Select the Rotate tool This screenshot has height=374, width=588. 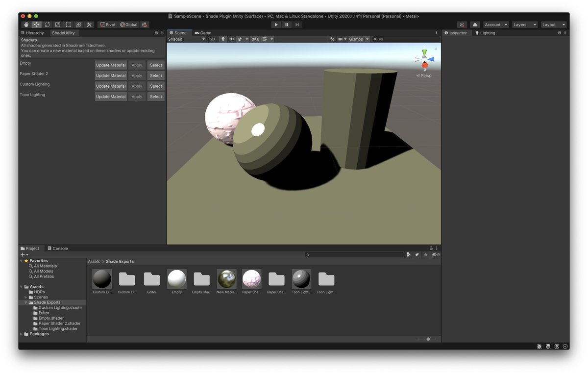[x=47, y=25]
